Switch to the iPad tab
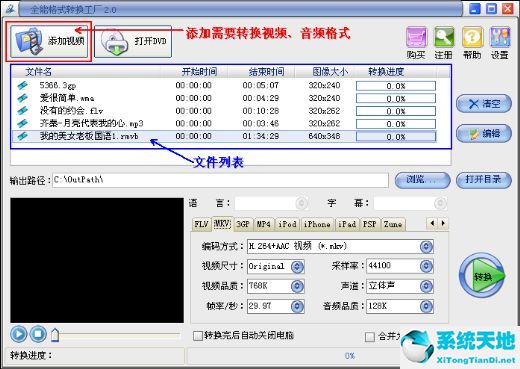Screen dimensions: 520x369 [347, 224]
